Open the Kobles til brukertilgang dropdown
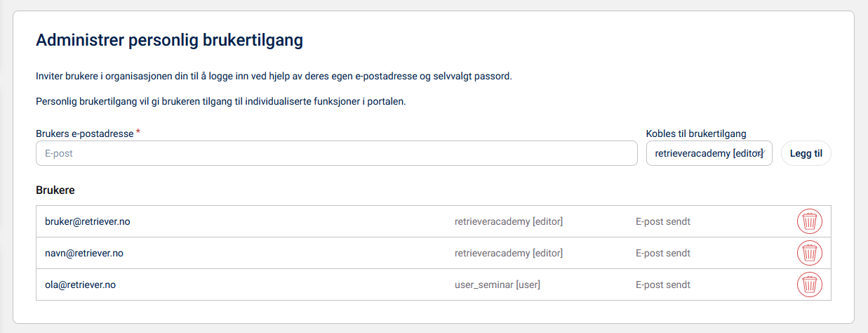Viewport: 868px width, 333px height. (x=709, y=153)
